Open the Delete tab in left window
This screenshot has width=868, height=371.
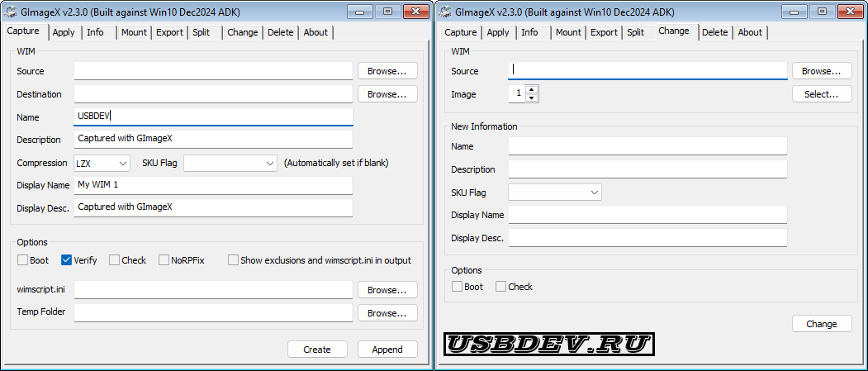pyautogui.click(x=281, y=33)
